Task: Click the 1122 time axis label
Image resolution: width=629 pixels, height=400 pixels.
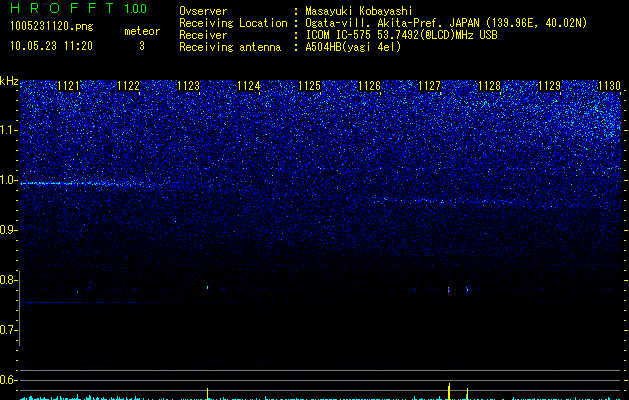Action: [129, 86]
